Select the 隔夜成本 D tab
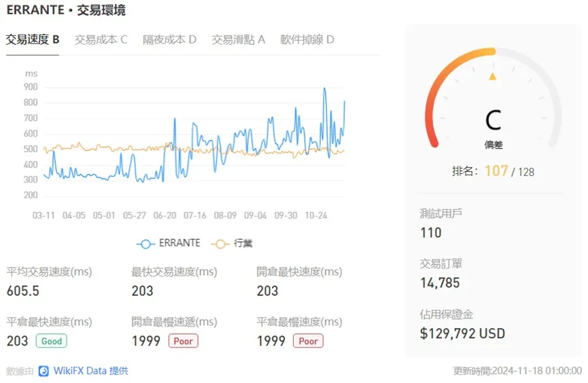The image size is (588, 383). [x=169, y=39]
